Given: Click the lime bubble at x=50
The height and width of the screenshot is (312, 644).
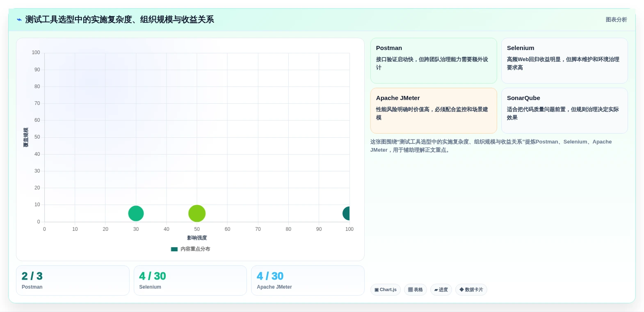Looking at the screenshot, I should click(197, 213).
